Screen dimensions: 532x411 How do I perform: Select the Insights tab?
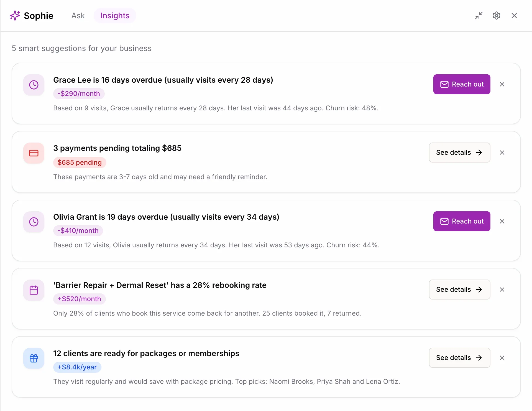point(115,16)
